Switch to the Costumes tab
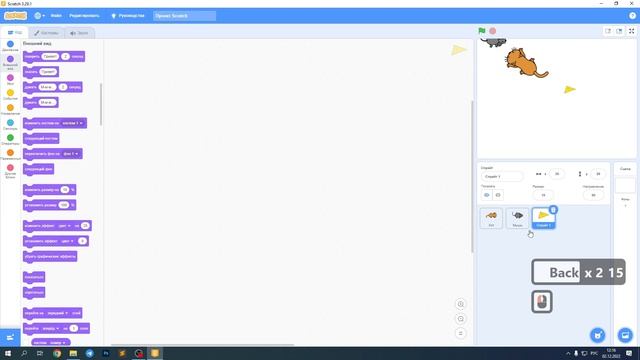640x360 pixels. [46, 33]
